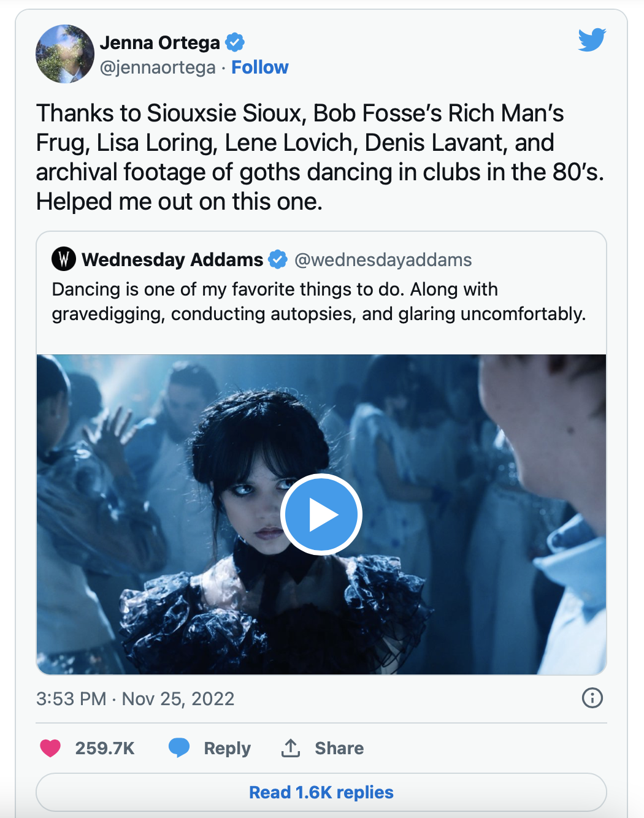Open the @jennaortega handle link
Screen dimensions: 644x818
click(x=158, y=67)
